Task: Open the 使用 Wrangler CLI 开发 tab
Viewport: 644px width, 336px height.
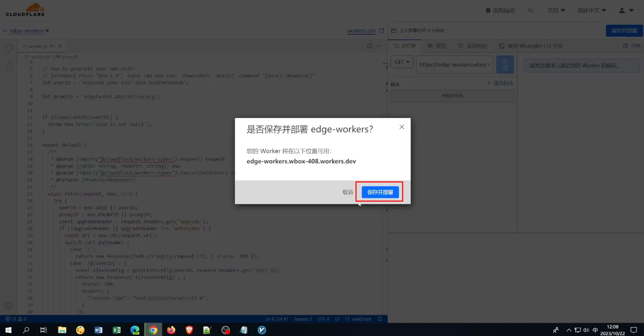Action: coord(531,46)
